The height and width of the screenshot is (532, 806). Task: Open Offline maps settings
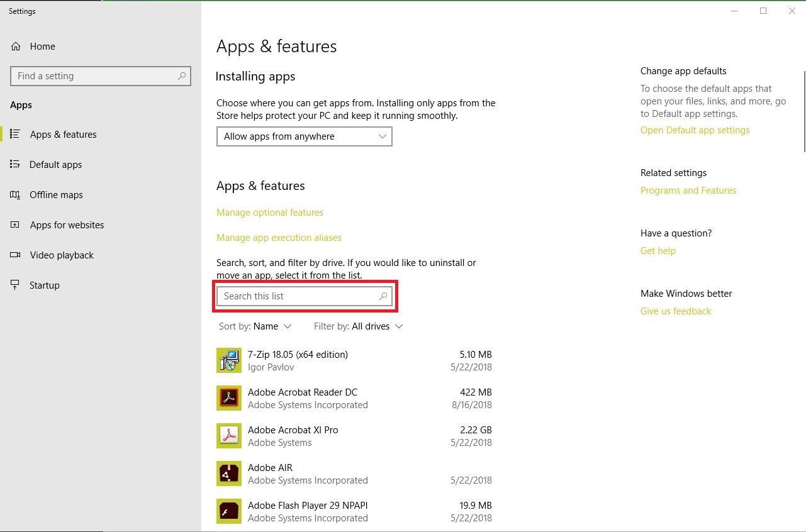tap(56, 195)
